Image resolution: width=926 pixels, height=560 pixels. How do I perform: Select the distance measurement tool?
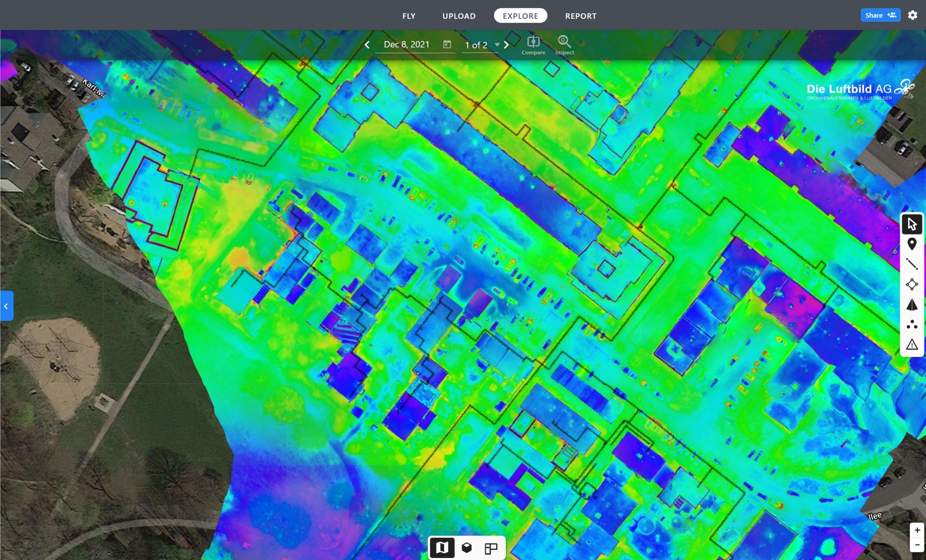[912, 264]
